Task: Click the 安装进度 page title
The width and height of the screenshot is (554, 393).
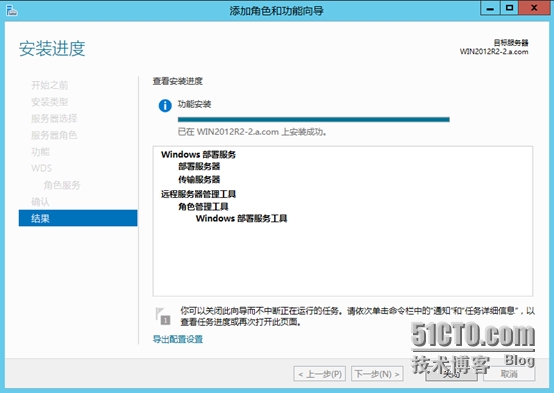Action: point(52,48)
